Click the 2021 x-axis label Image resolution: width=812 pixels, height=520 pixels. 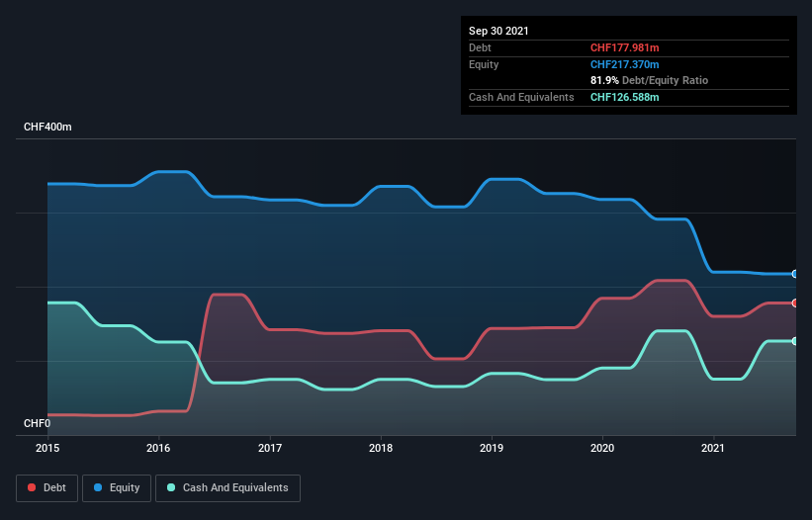(713, 448)
